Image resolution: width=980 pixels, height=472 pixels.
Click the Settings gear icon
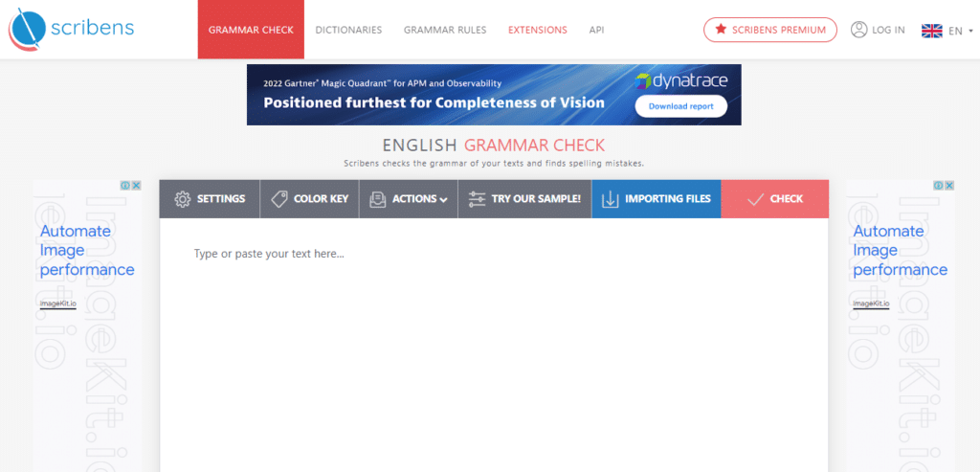click(x=183, y=199)
